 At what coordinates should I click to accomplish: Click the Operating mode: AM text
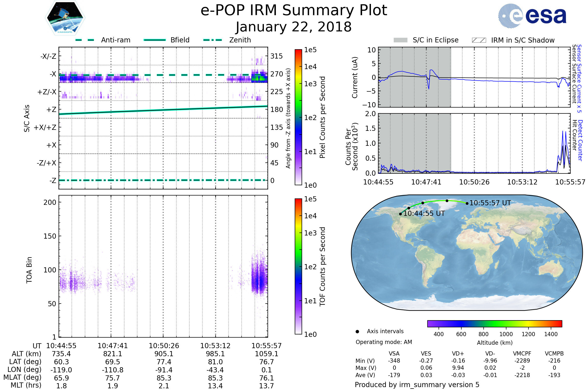384,342
